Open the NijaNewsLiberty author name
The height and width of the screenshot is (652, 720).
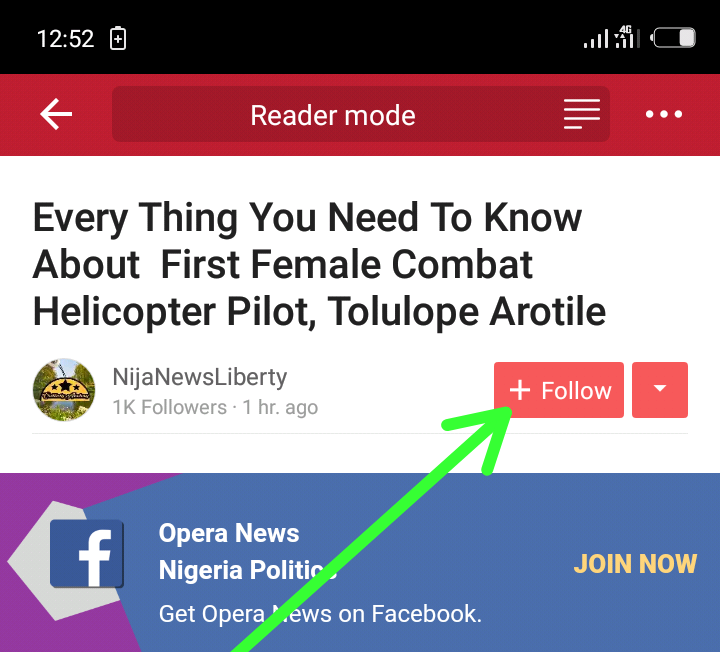coord(200,377)
